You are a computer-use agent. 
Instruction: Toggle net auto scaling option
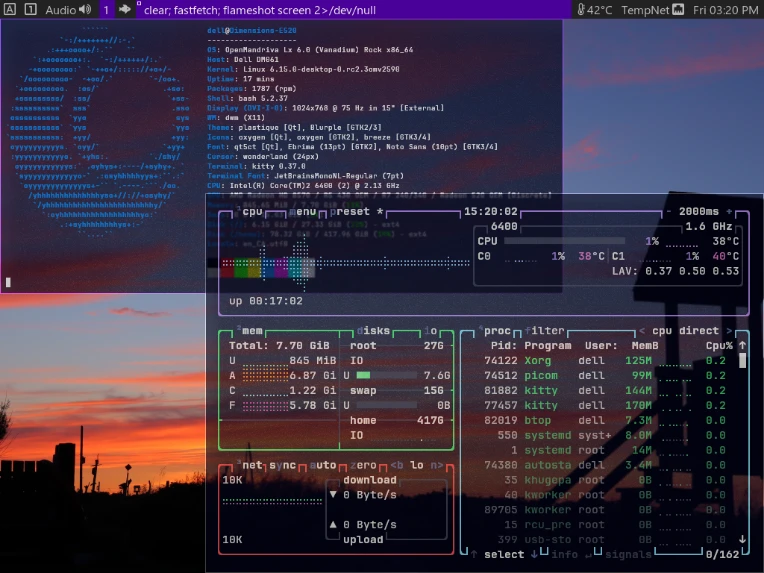click(323, 465)
